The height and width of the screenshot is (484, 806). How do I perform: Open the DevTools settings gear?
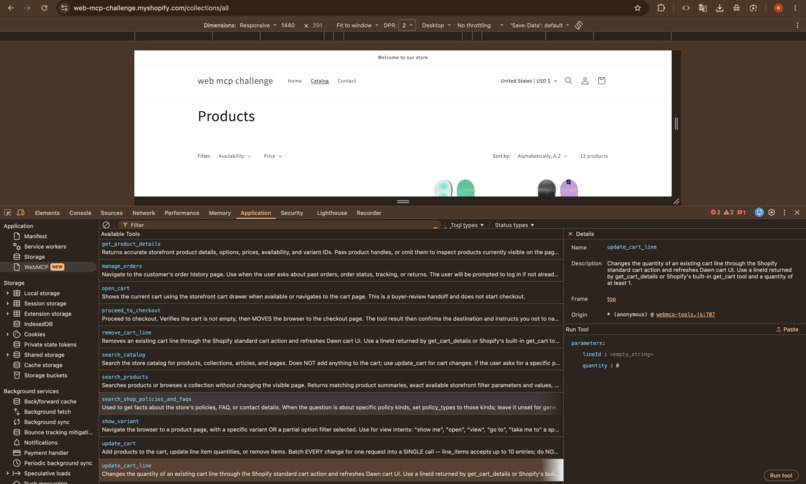[x=772, y=213]
